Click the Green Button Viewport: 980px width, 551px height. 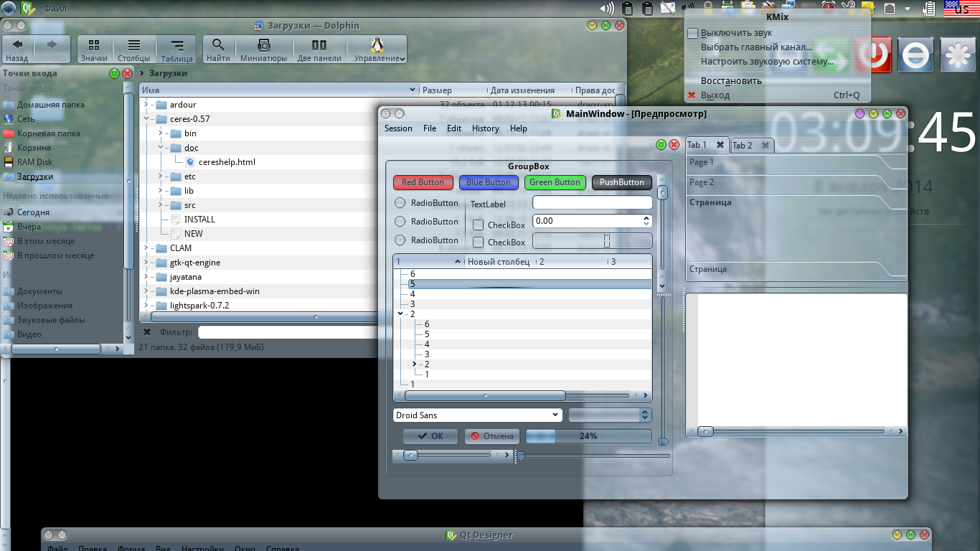[555, 182]
